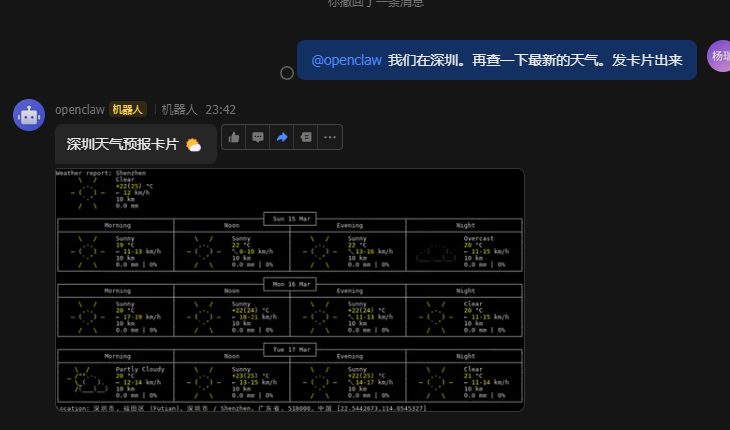Click the openclaw sender name
The height and width of the screenshot is (430, 730).
click(80, 109)
